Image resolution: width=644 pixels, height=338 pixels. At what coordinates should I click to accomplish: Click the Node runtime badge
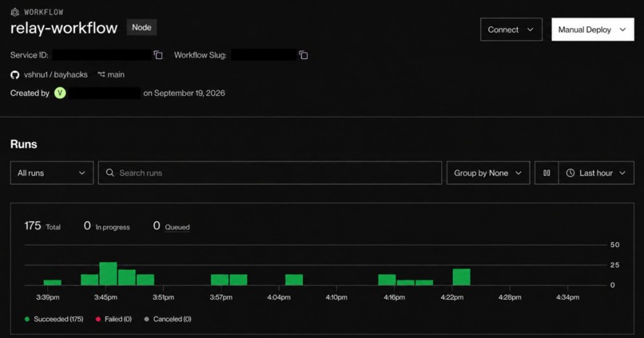pyautogui.click(x=141, y=27)
